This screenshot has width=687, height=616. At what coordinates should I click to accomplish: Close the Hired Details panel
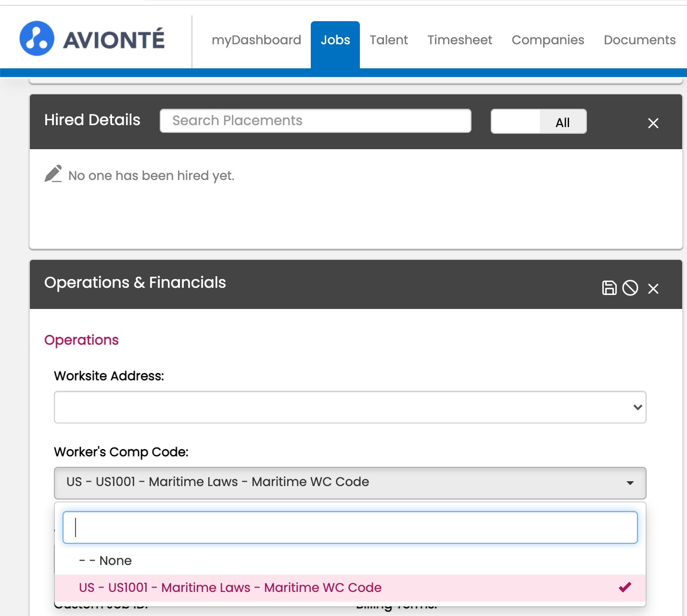[x=653, y=123]
